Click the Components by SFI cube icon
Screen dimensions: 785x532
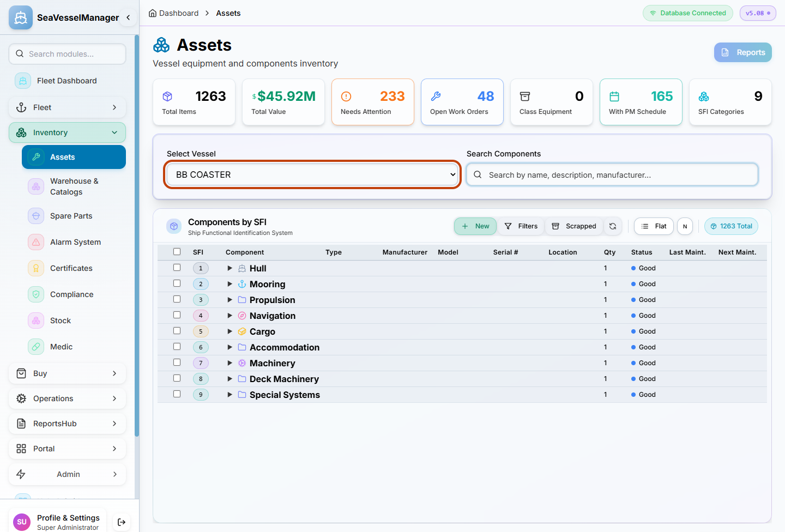[174, 226]
